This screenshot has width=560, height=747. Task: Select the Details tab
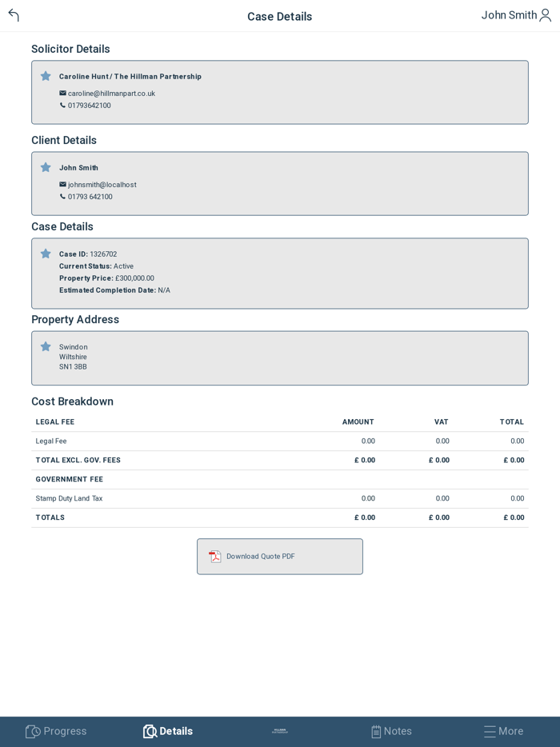(x=168, y=731)
